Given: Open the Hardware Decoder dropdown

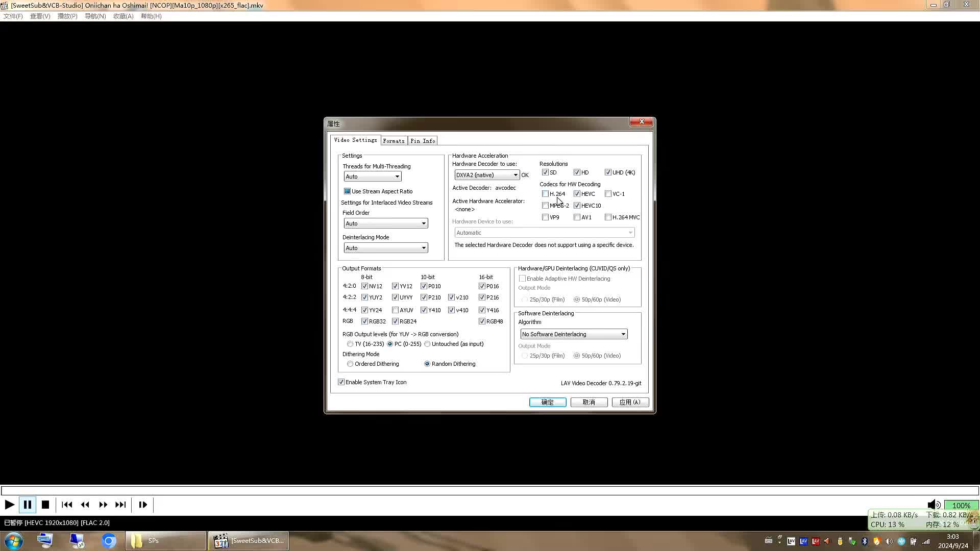Looking at the screenshot, I should click(x=515, y=174).
